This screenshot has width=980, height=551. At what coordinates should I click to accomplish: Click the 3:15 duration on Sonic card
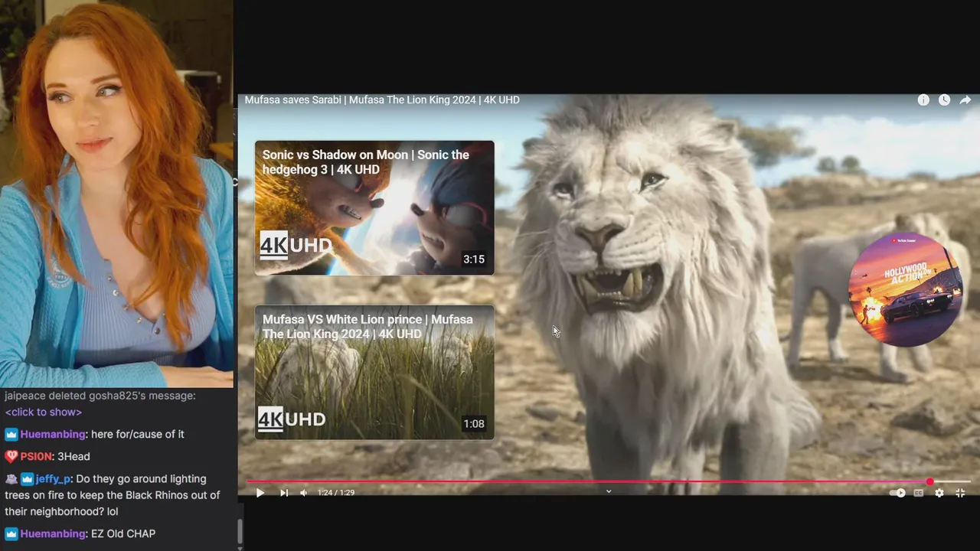click(x=474, y=259)
